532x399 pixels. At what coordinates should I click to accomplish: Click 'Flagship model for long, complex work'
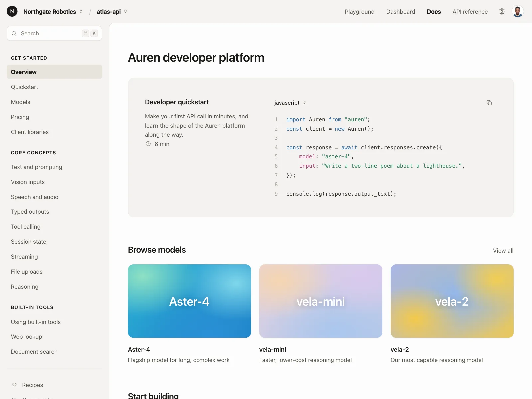click(x=179, y=360)
